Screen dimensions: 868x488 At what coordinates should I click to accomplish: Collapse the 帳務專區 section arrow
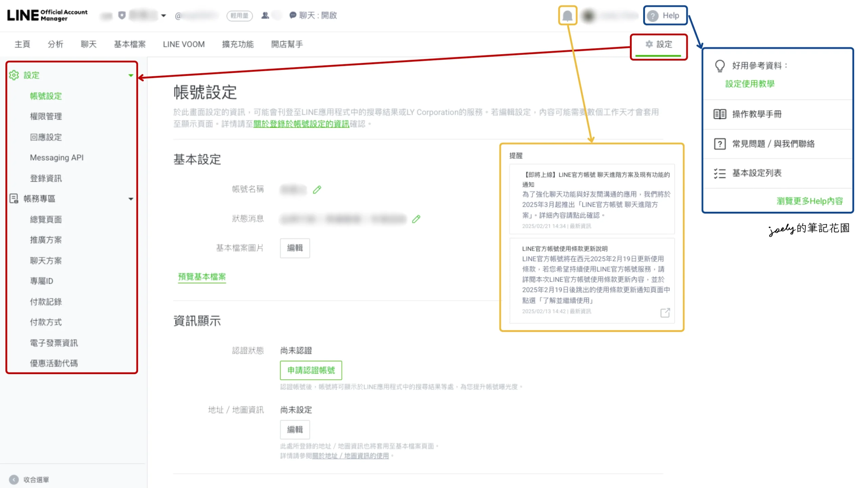[x=131, y=199]
